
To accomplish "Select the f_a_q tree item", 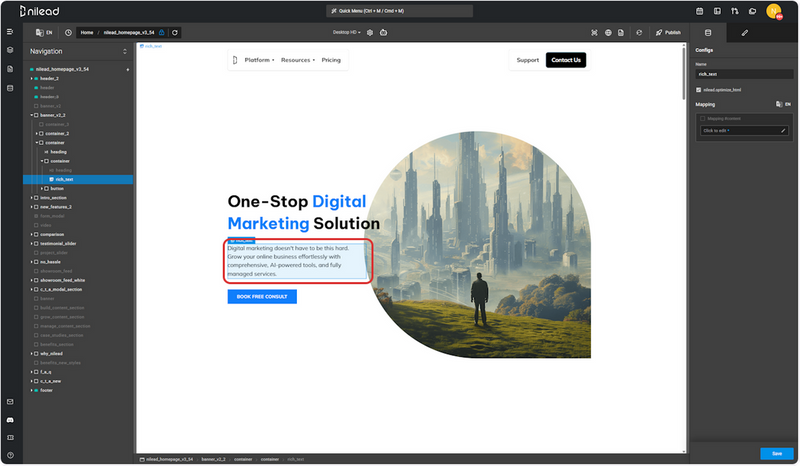I will click(x=46, y=372).
